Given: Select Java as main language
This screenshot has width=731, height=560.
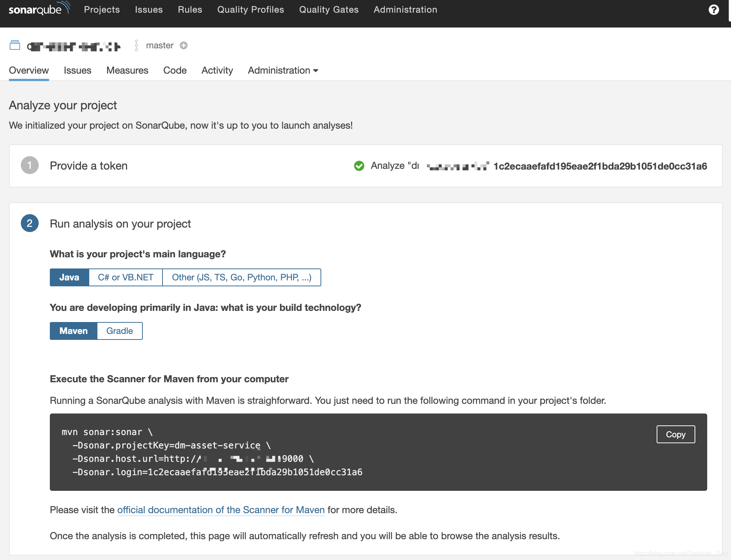Looking at the screenshot, I should (69, 277).
